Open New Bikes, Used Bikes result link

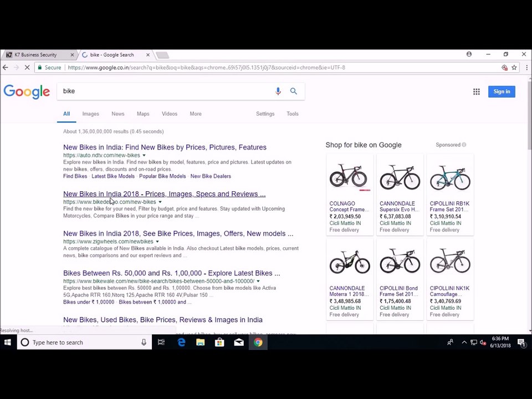click(x=162, y=320)
